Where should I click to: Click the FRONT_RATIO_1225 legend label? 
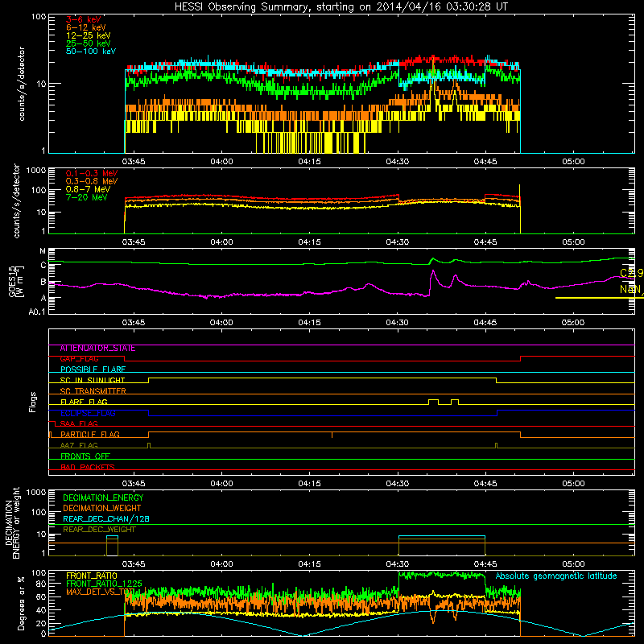[x=104, y=584]
